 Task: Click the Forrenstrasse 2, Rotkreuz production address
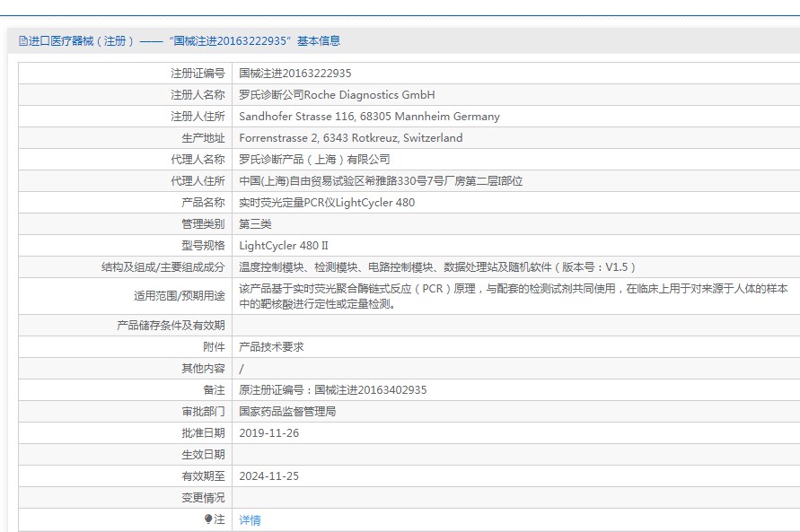(x=350, y=137)
